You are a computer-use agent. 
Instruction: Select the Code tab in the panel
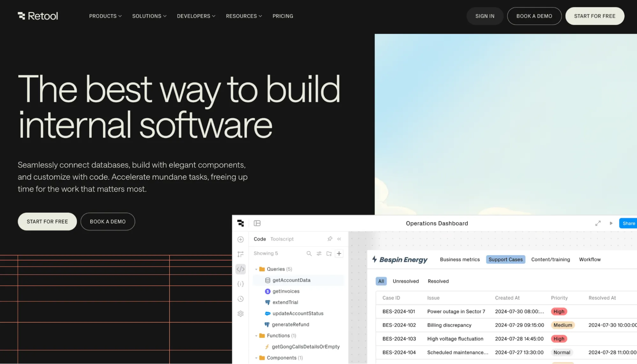pos(260,239)
